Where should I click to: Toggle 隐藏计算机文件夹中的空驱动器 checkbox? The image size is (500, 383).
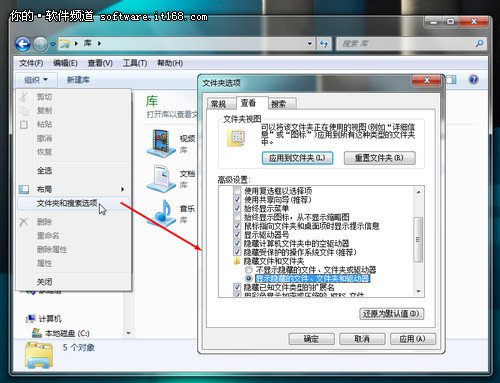[x=237, y=243]
